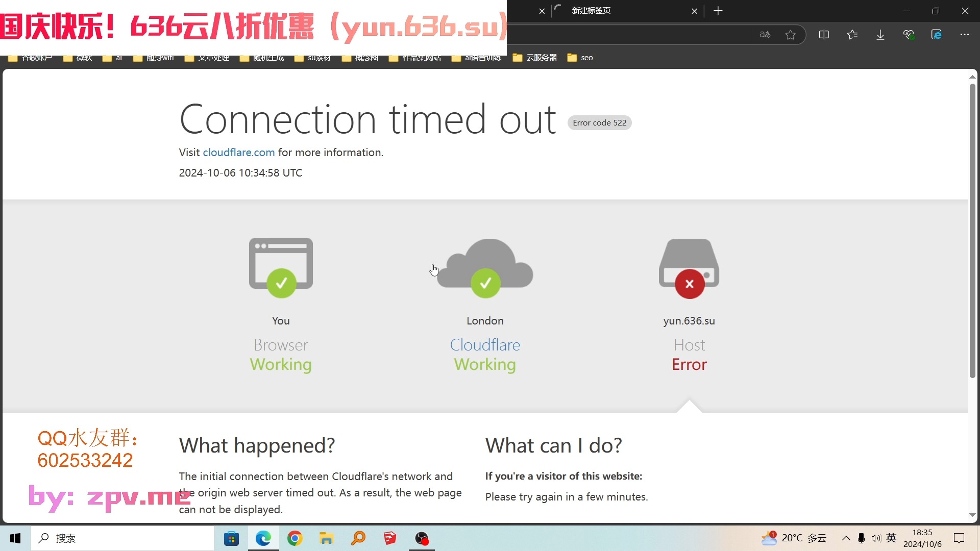Open the Settings and more menu
This screenshot has height=551, width=980.
click(x=964, y=35)
